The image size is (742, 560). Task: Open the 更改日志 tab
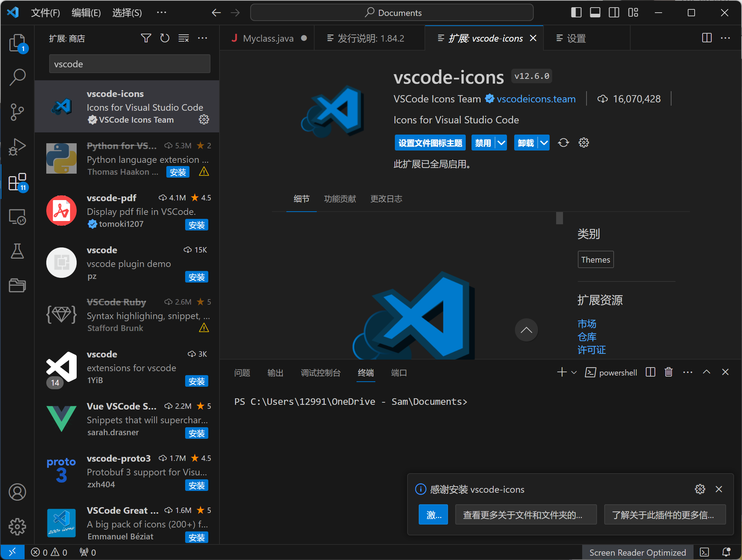pos(386,199)
